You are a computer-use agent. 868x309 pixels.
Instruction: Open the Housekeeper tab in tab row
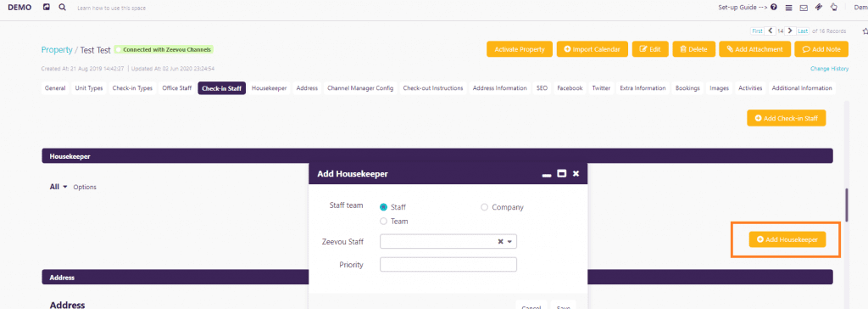tap(270, 88)
